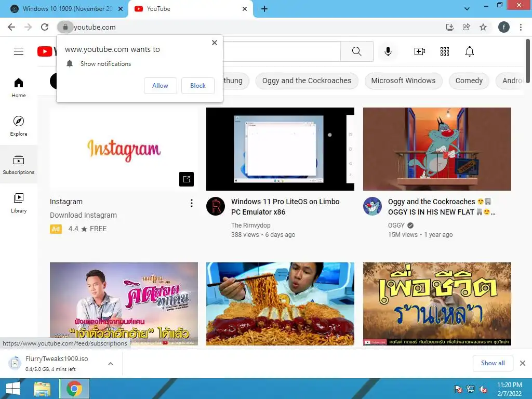The width and height of the screenshot is (532, 399).
Task: Open the Windows 11 Limbo emulator thumbnail
Action: pos(280,149)
